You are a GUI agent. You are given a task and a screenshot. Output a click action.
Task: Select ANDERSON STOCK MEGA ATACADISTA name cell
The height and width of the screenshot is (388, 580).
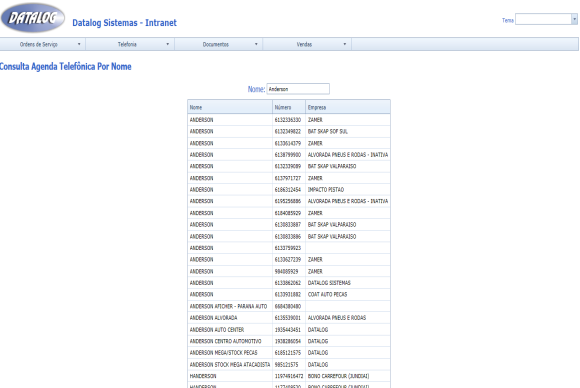coord(230,365)
